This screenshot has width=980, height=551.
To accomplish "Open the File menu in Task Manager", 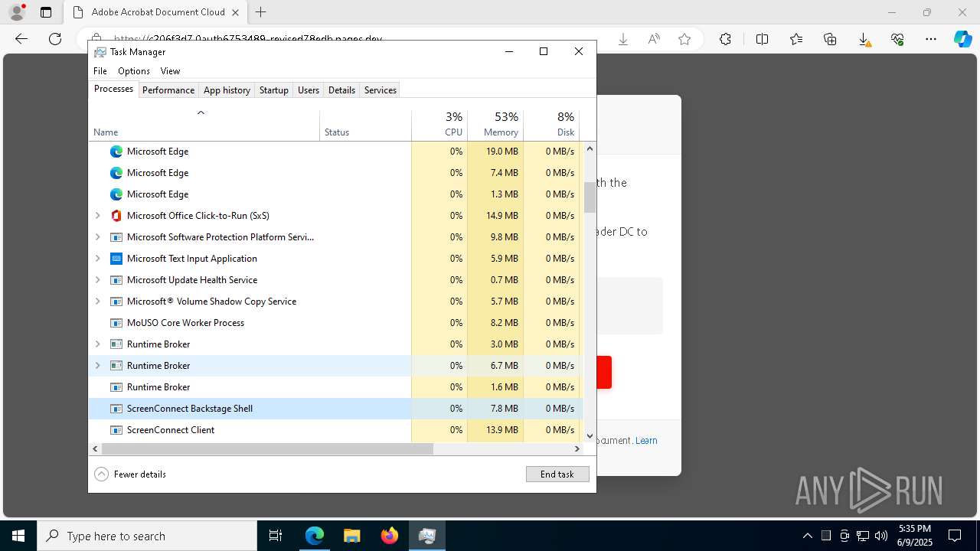I will point(100,71).
